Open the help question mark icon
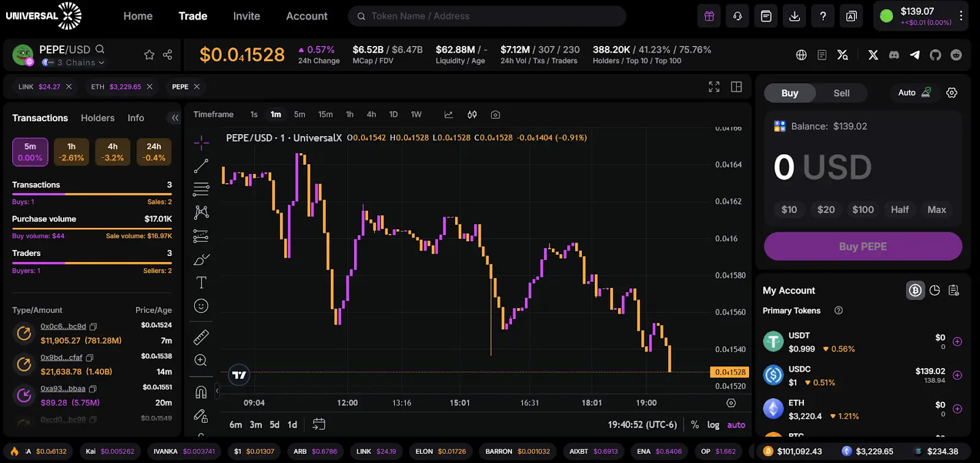The height and width of the screenshot is (463, 980). coord(823,17)
